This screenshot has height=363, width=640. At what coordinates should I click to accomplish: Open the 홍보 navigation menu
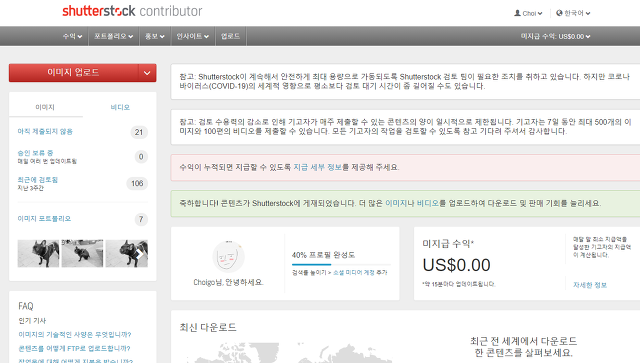coord(155,36)
